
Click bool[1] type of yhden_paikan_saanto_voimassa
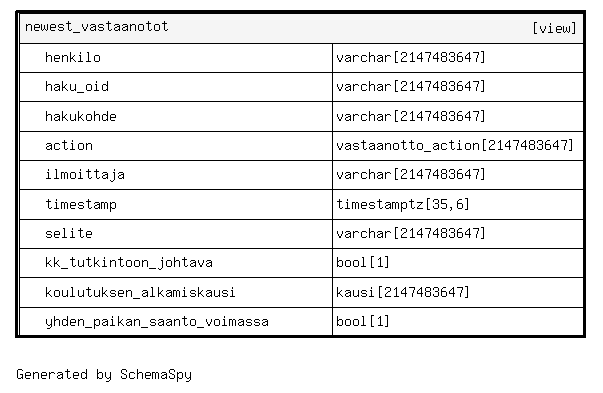pyautogui.click(x=363, y=321)
